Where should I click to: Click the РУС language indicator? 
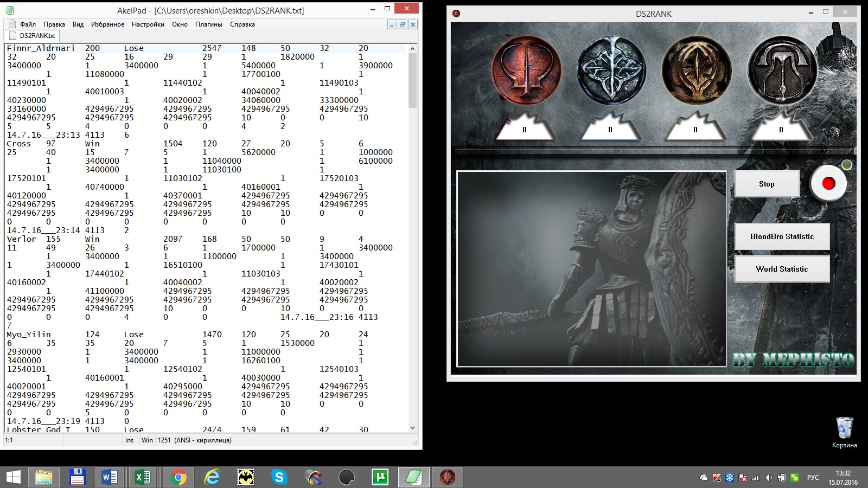(x=813, y=478)
